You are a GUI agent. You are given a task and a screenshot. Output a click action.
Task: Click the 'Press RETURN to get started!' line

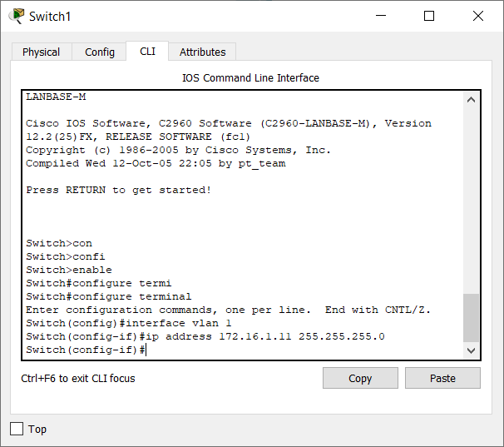tap(119, 190)
